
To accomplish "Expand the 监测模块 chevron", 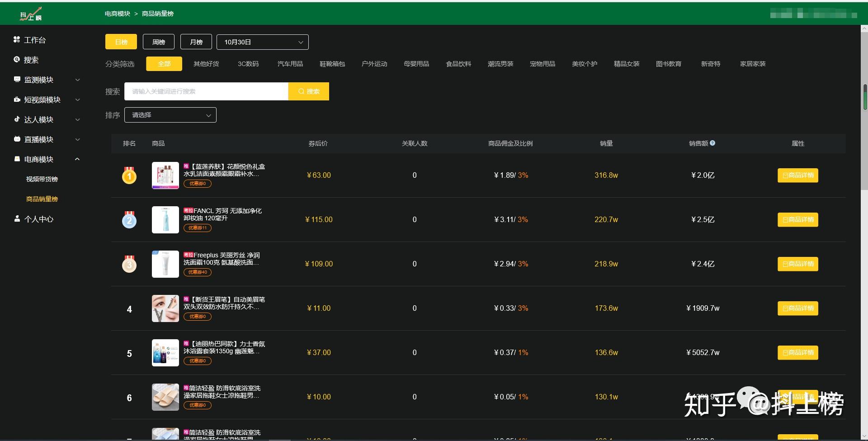I will click(x=77, y=80).
